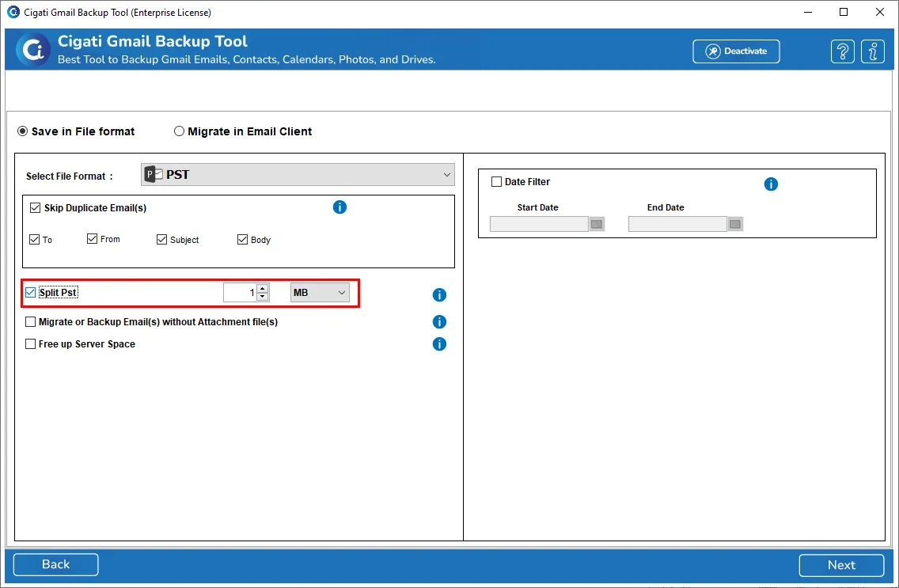Select Migrate in Email Client radio button
This screenshot has width=899, height=588.
(179, 131)
